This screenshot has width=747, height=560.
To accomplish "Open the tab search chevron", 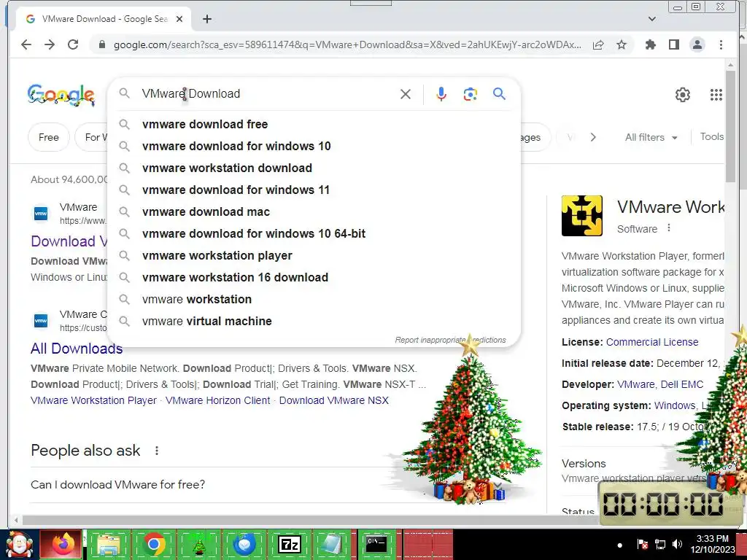I will pyautogui.click(x=652, y=19).
